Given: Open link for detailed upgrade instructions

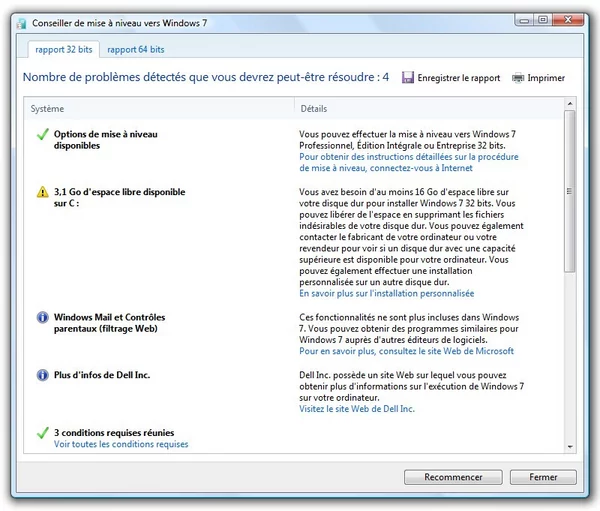Looking at the screenshot, I should pyautogui.click(x=409, y=162).
